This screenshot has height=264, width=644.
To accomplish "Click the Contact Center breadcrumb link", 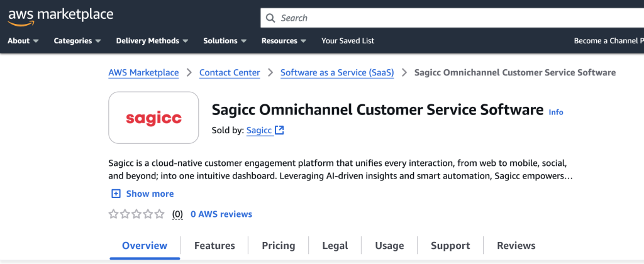I will point(230,73).
